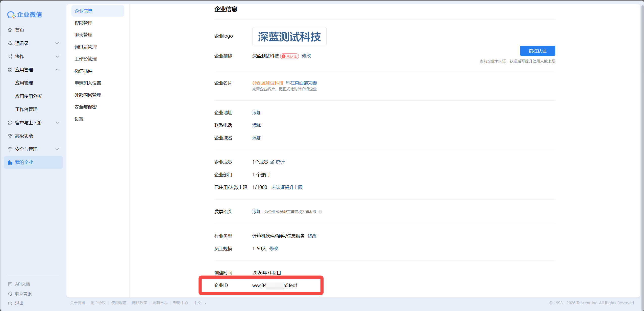
Task: Click the 前往认证 button
Action: coord(537,51)
